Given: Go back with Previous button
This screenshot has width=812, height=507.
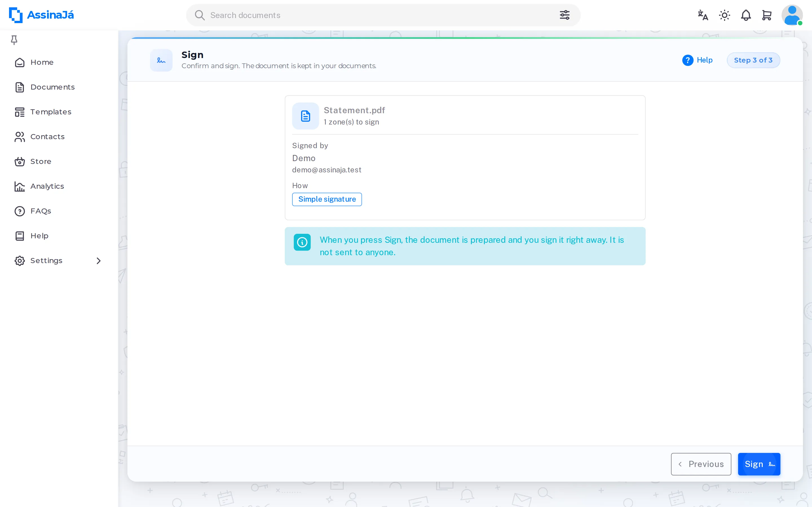Looking at the screenshot, I should click(701, 464).
